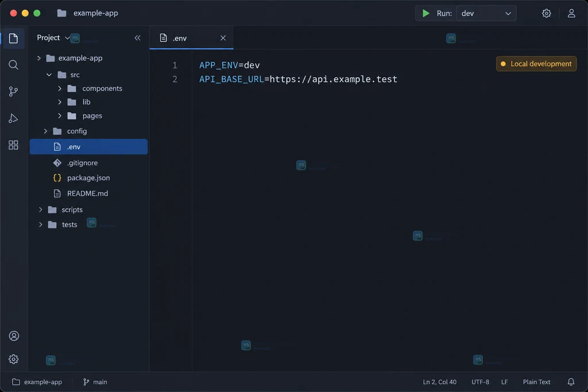
Task: Open the Search sidebar icon
Action: point(14,65)
